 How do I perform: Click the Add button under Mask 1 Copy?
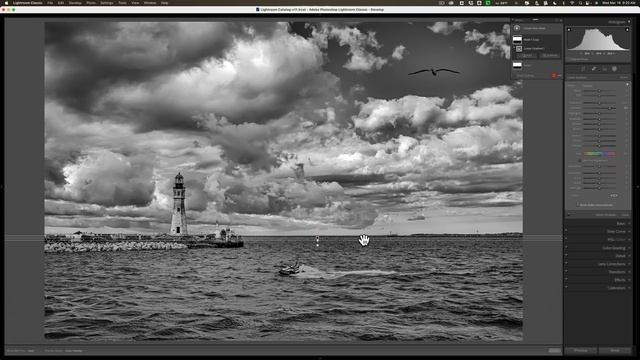coord(527,55)
